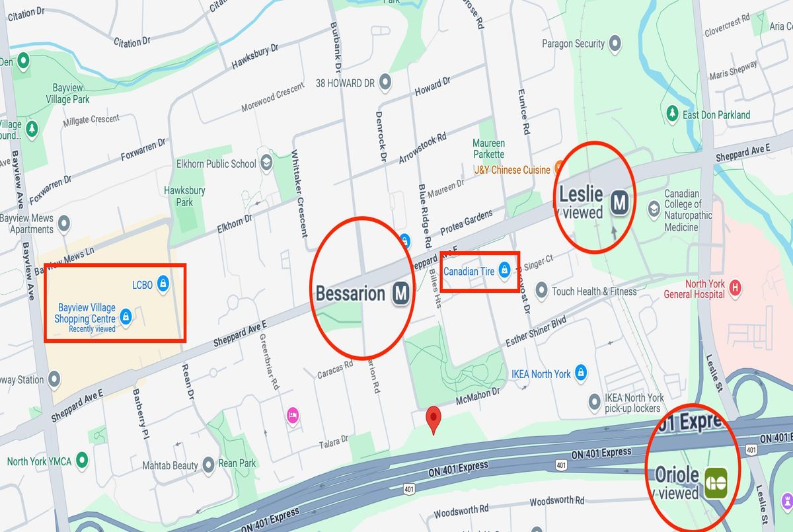Click the red dropped location pin
The image size is (793, 532).
[x=433, y=420]
